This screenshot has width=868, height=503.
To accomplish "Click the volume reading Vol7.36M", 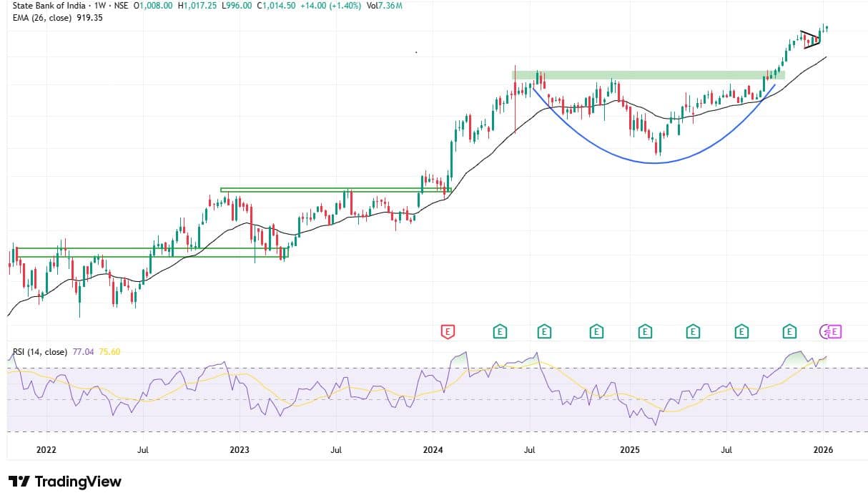I will (385, 6).
